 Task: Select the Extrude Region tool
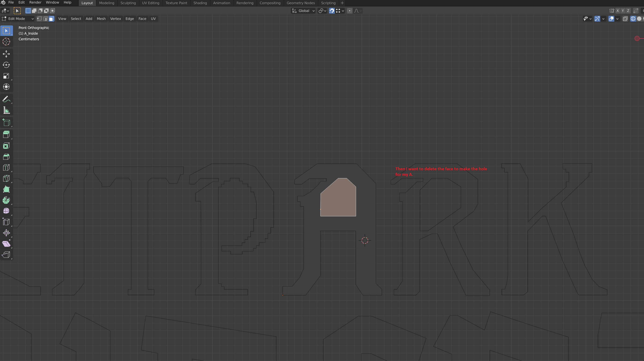tap(6, 135)
